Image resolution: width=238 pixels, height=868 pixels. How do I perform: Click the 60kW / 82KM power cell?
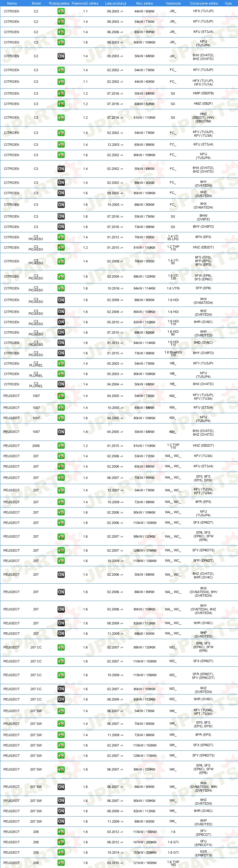(x=145, y=104)
